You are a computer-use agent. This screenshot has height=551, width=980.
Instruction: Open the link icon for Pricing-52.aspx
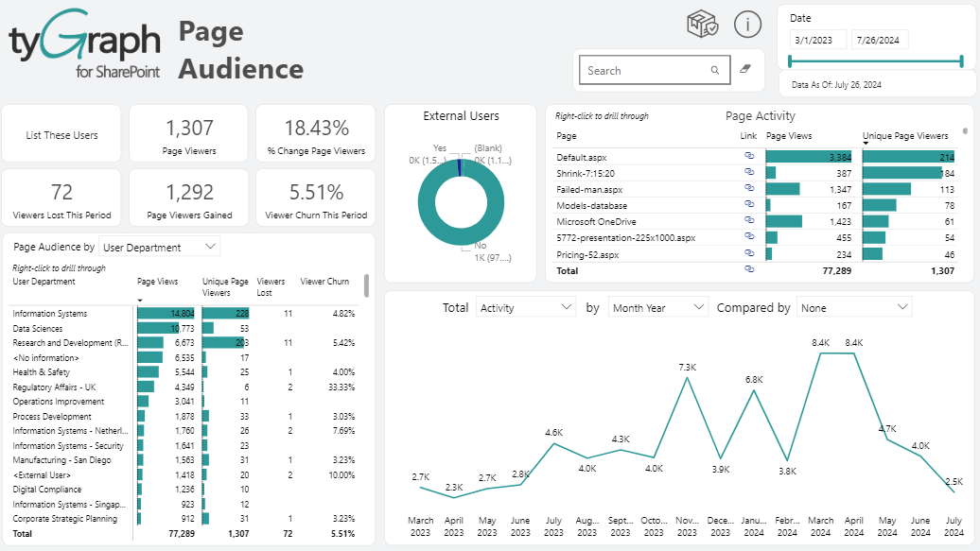pyautogui.click(x=749, y=254)
